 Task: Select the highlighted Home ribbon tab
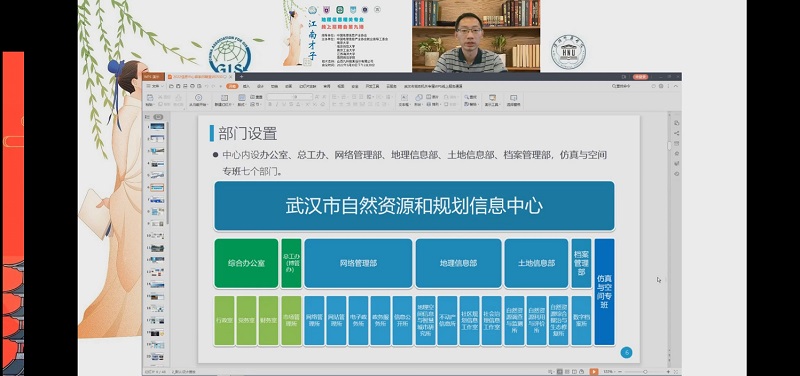[232, 86]
